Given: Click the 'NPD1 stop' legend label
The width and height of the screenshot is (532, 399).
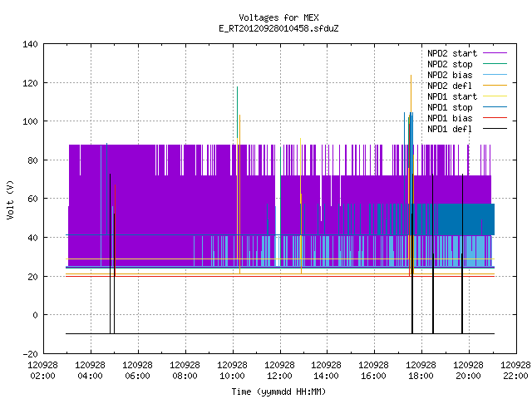Looking at the screenshot, I should [x=450, y=107].
